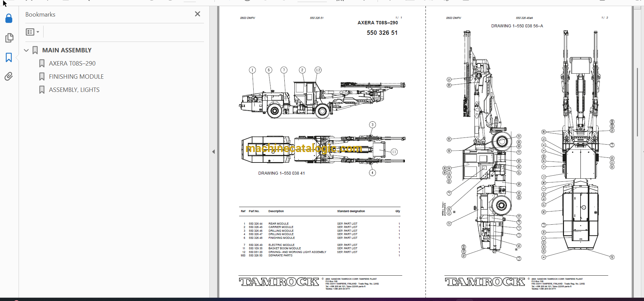
Task: Collapse the navigation pane with the arrow handle
Action: pos(213,152)
